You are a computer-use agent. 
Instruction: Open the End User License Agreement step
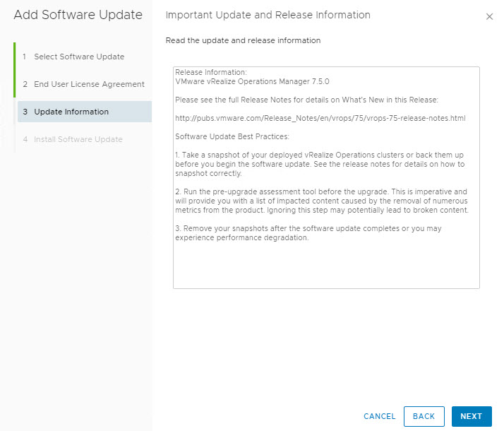point(88,84)
